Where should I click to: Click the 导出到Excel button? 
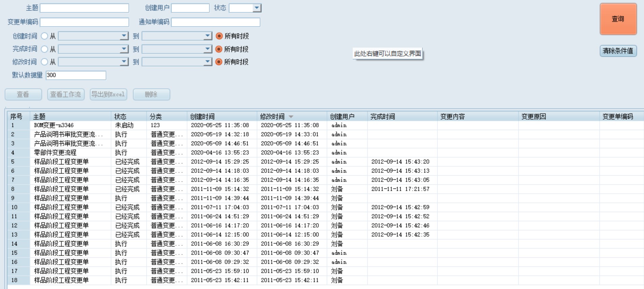(108, 95)
